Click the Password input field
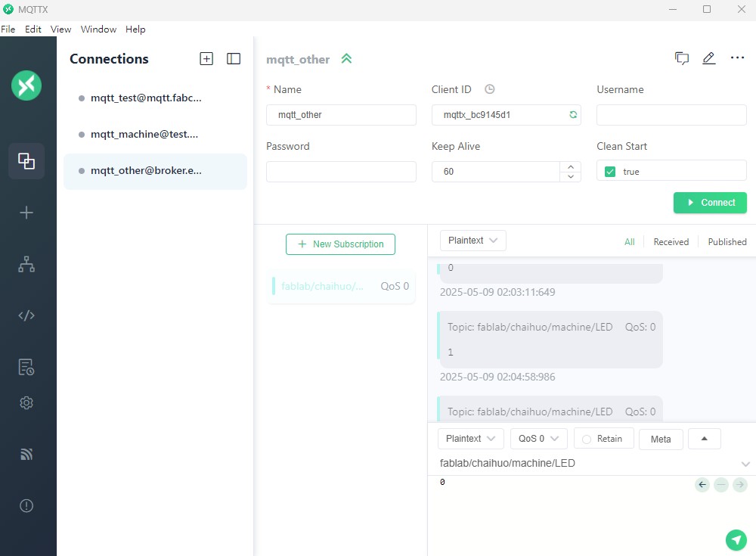Image resolution: width=756 pixels, height=556 pixels. pyautogui.click(x=341, y=172)
